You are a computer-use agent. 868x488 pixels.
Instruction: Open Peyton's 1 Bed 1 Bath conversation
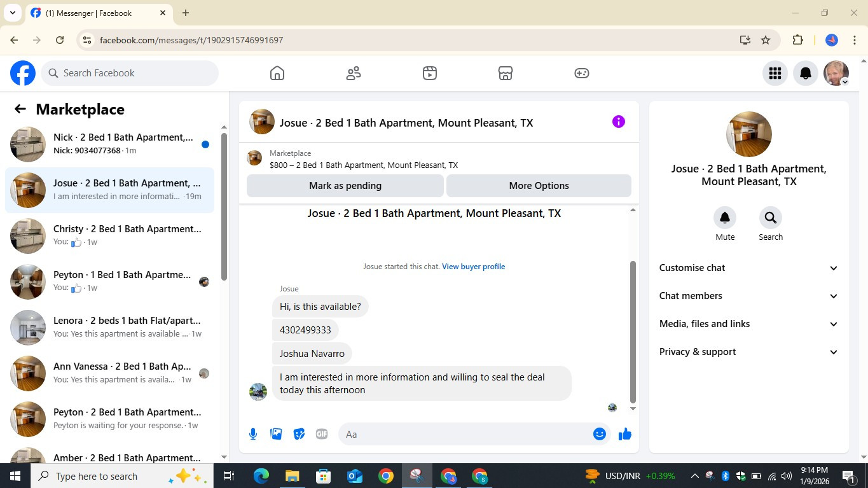click(109, 282)
